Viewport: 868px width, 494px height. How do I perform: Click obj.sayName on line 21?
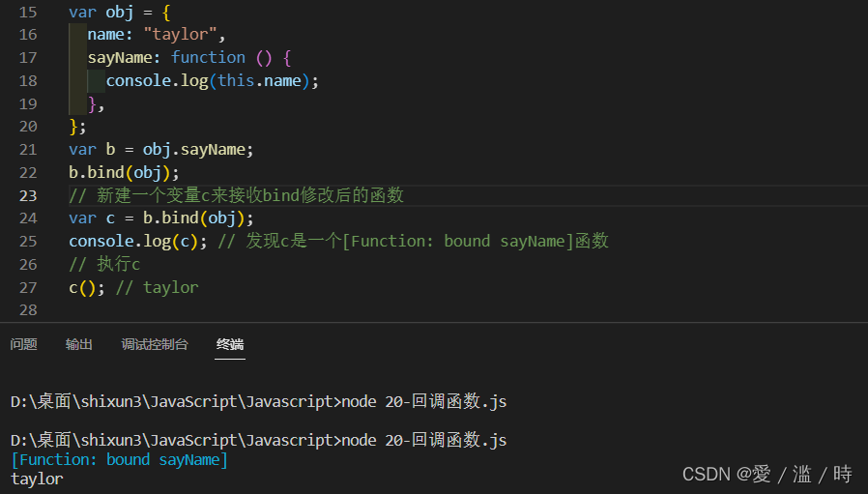pos(193,150)
